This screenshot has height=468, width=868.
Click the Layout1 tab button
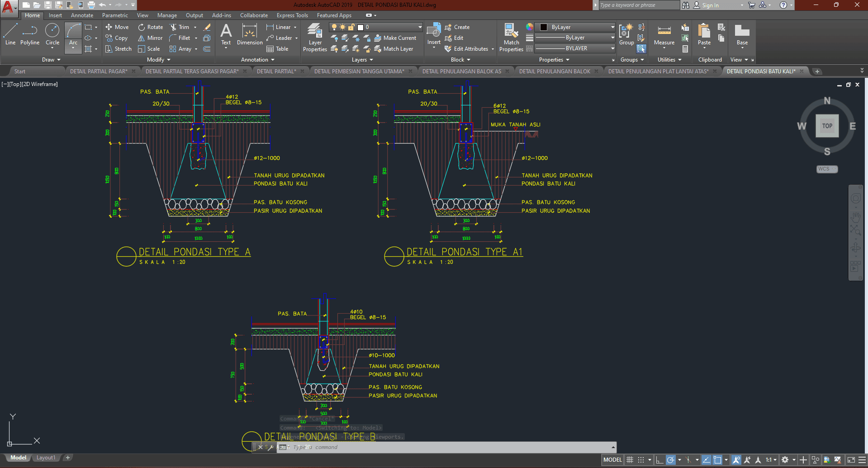[x=46, y=458]
